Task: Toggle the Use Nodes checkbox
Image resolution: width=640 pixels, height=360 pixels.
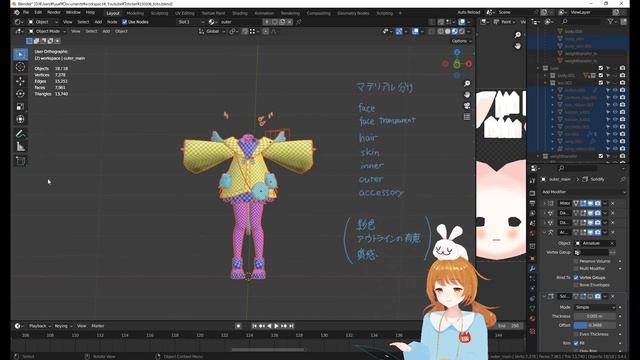Action: tap(124, 22)
